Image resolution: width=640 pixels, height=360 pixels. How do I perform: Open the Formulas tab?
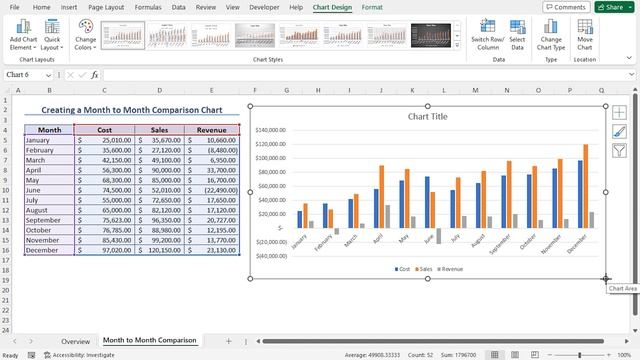pos(148,7)
